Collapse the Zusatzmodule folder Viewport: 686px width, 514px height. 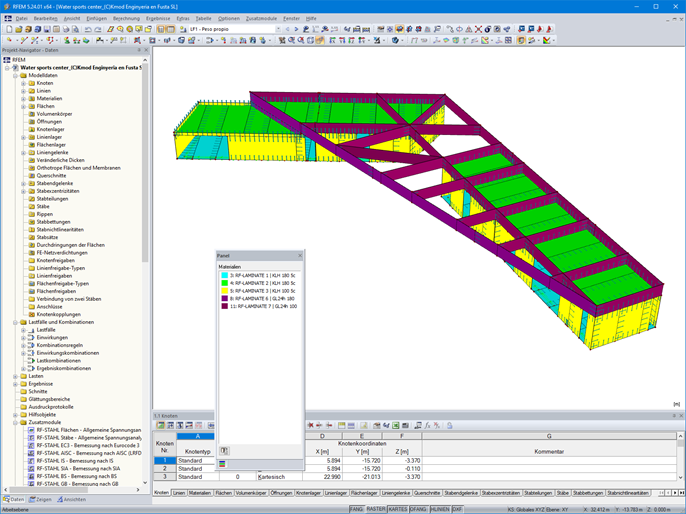pos(15,423)
